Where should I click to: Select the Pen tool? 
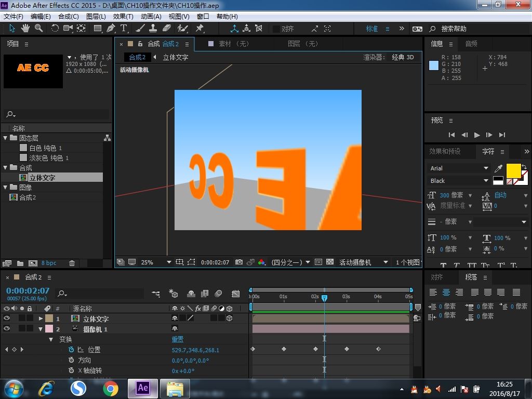(111, 28)
